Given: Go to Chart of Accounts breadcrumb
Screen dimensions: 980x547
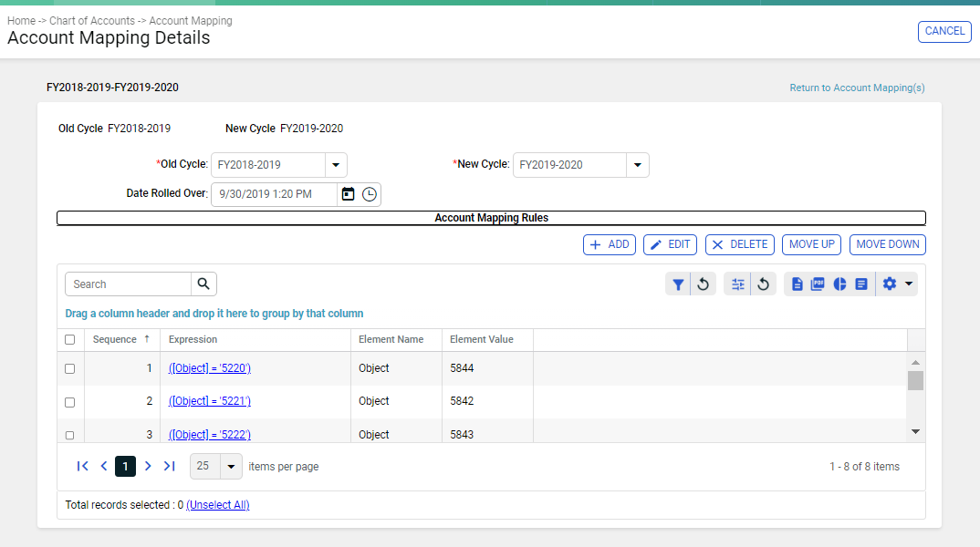Looking at the screenshot, I should point(92,21).
